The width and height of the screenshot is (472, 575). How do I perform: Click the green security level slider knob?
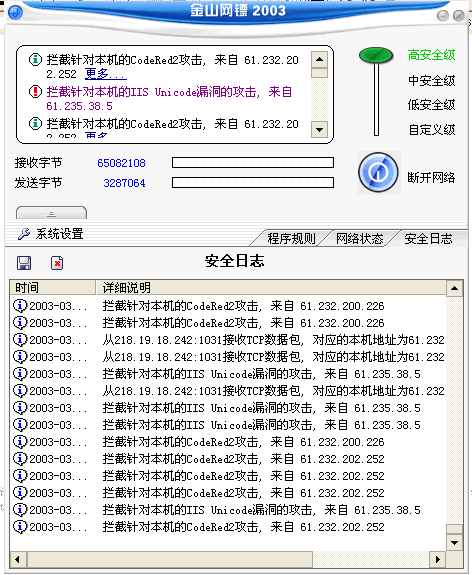click(x=376, y=55)
